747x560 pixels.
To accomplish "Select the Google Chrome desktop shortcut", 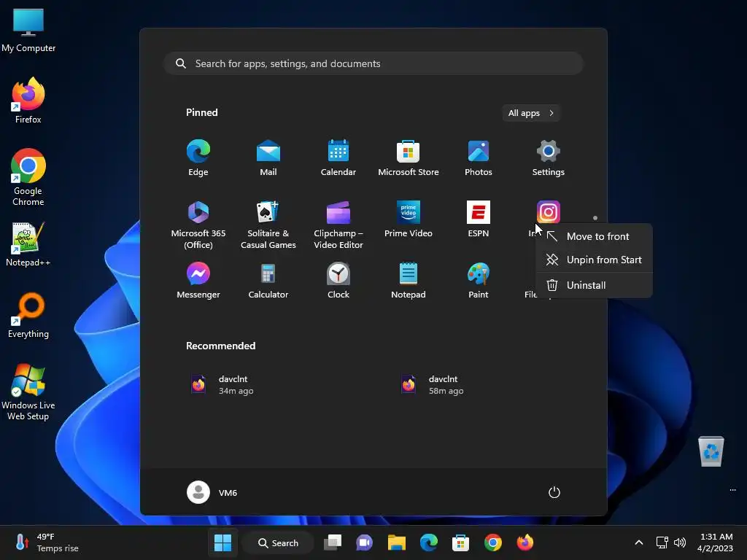I will pyautogui.click(x=28, y=177).
